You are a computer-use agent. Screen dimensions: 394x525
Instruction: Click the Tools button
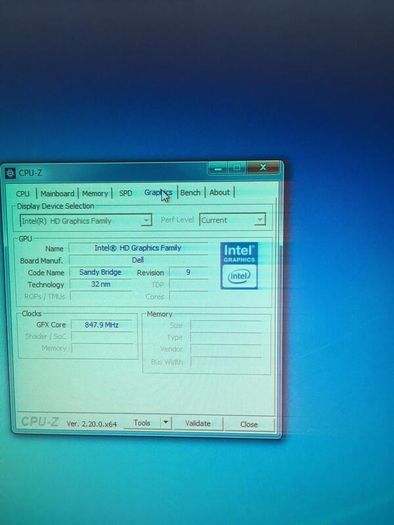(x=142, y=423)
